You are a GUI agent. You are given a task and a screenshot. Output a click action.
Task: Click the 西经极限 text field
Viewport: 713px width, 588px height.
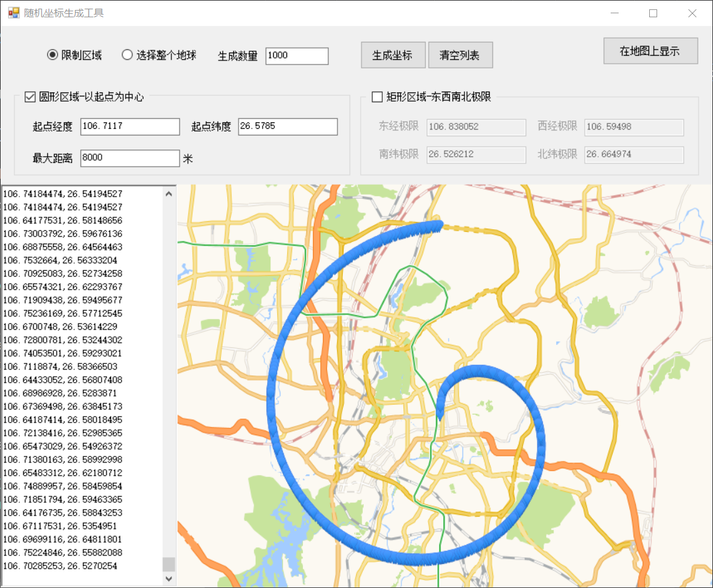tap(633, 128)
